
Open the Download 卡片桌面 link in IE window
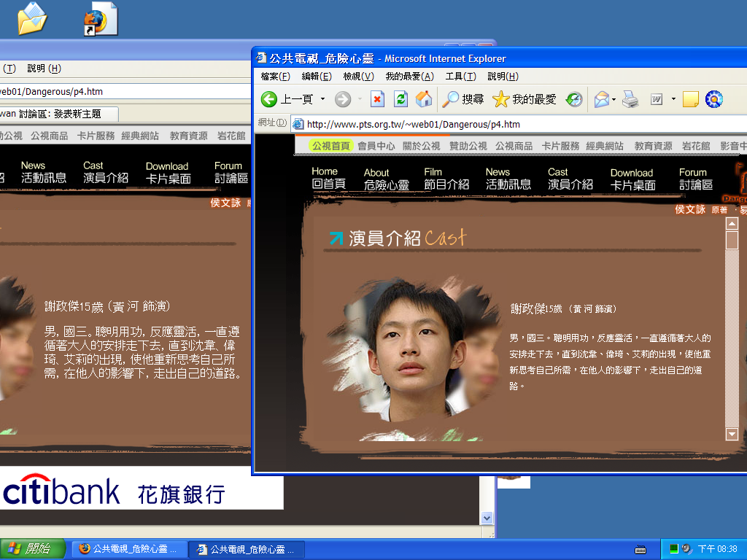632,179
